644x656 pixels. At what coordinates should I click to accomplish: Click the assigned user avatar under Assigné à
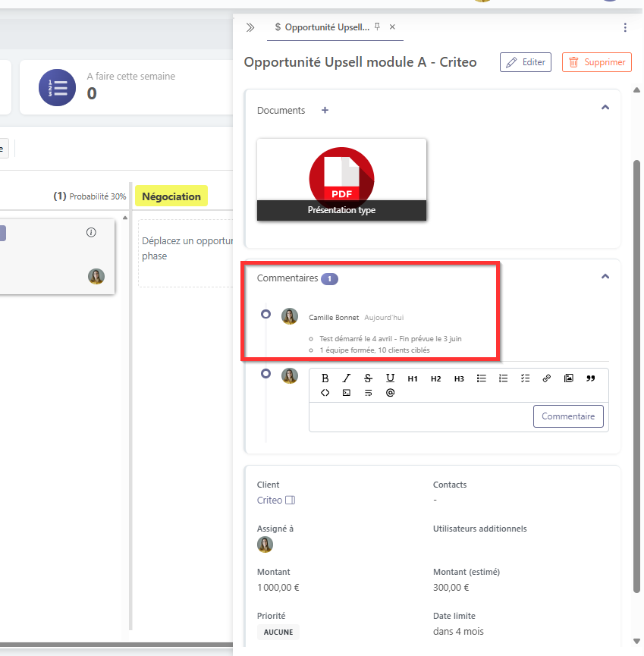265,545
